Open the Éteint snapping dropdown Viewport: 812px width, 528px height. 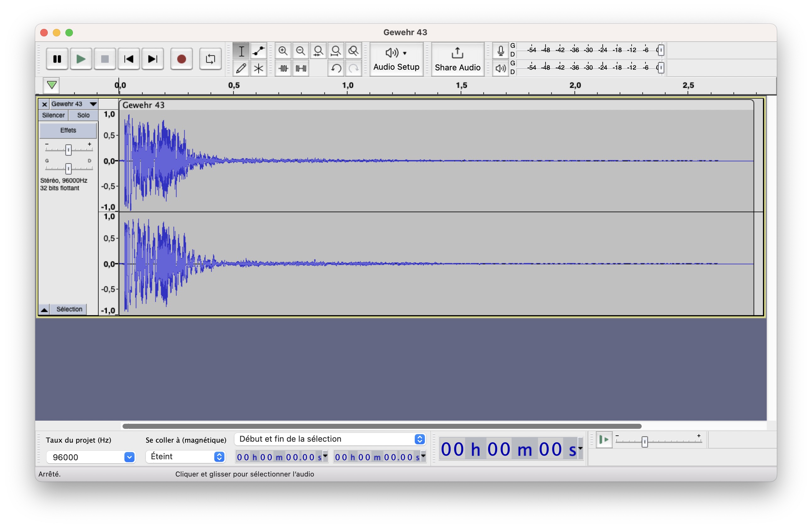[x=219, y=456]
